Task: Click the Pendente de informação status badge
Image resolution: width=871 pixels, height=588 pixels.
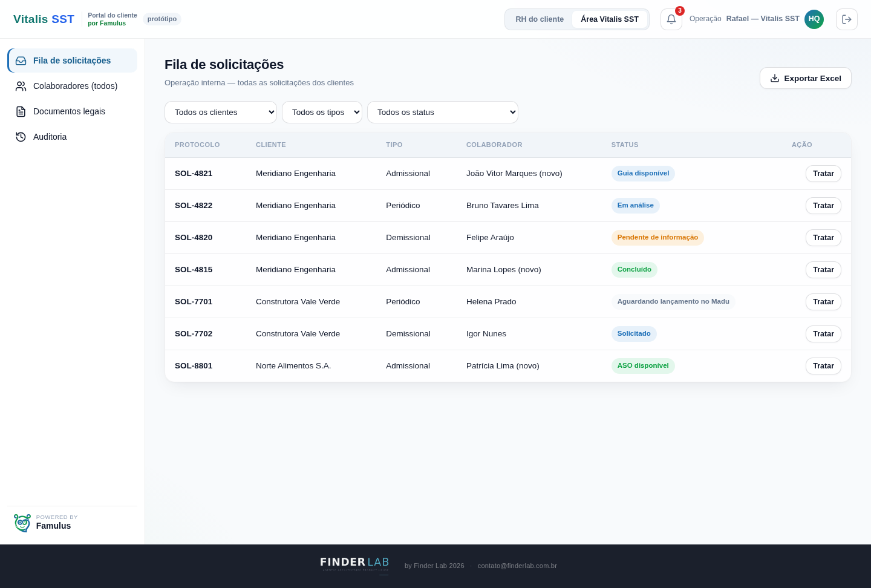Action: tap(657, 238)
